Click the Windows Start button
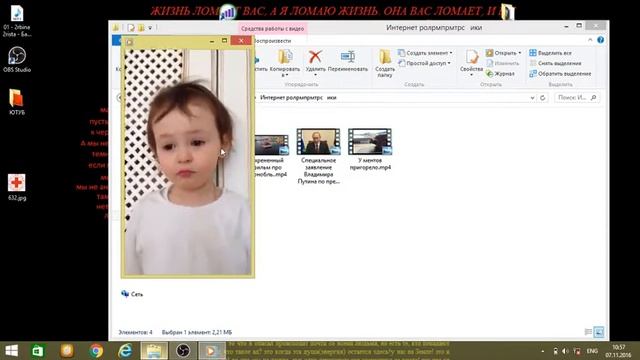The height and width of the screenshot is (360, 640). pyautogui.click(x=11, y=351)
